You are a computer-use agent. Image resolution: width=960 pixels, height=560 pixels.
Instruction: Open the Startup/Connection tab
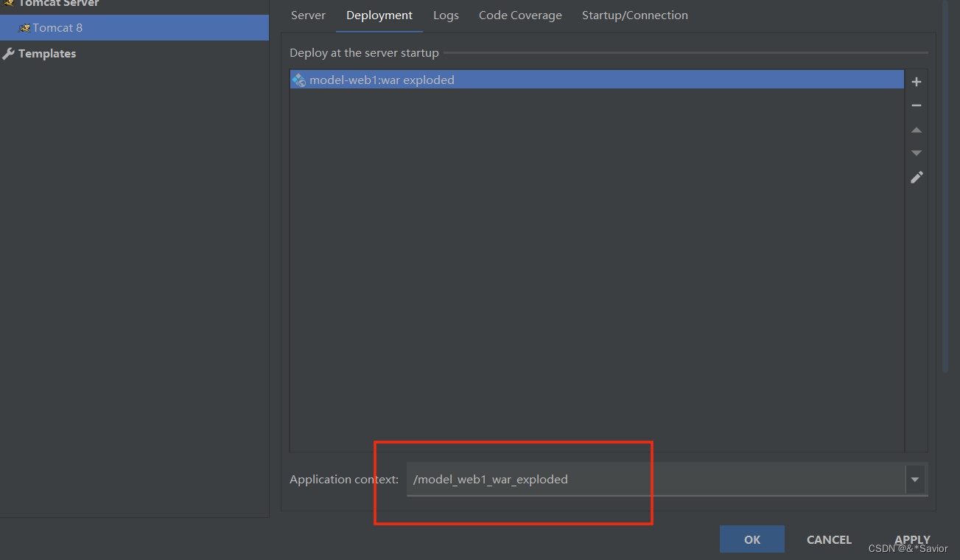click(635, 15)
